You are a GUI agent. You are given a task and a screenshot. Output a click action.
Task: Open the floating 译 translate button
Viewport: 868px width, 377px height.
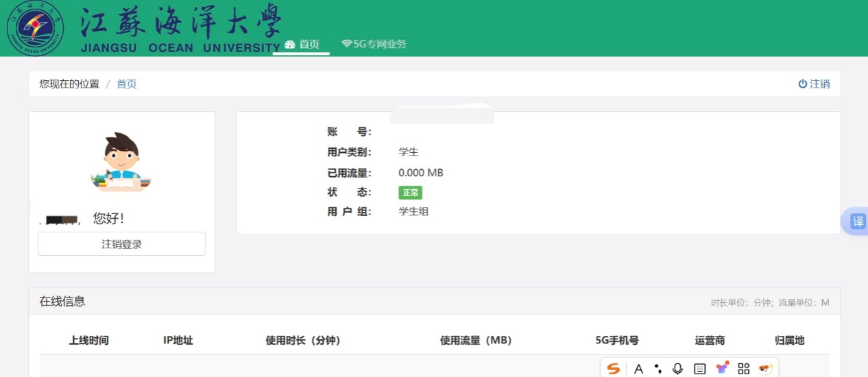coord(858,221)
